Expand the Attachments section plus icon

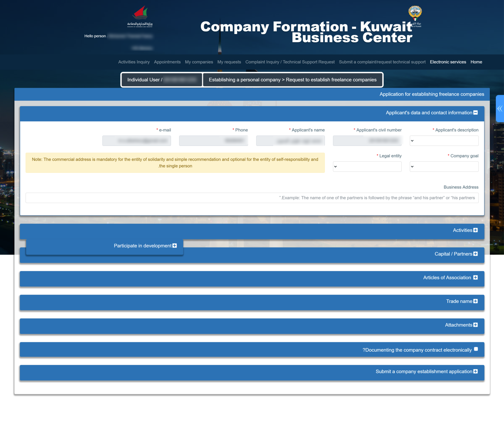(x=475, y=325)
